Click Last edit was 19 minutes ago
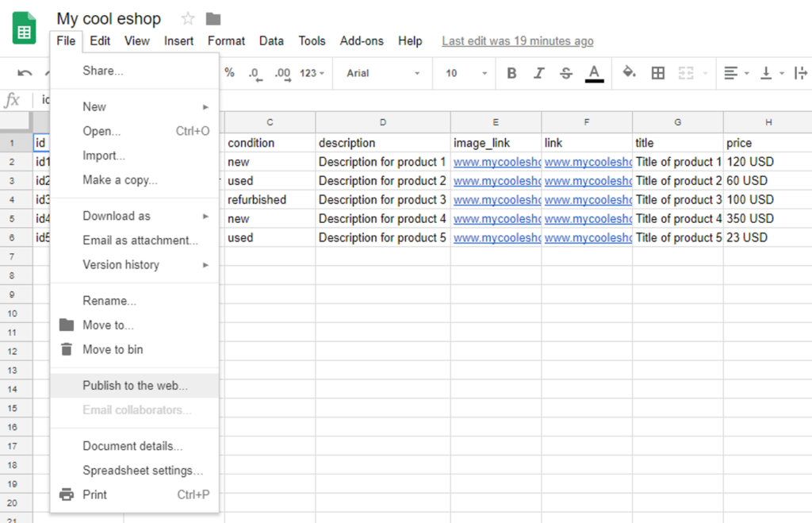The width and height of the screenshot is (812, 523). [517, 41]
